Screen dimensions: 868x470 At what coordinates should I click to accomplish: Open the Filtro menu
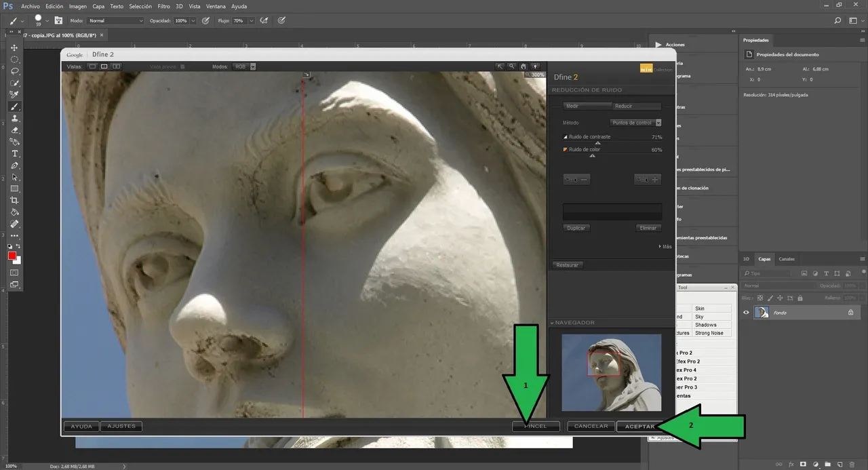[x=163, y=6]
